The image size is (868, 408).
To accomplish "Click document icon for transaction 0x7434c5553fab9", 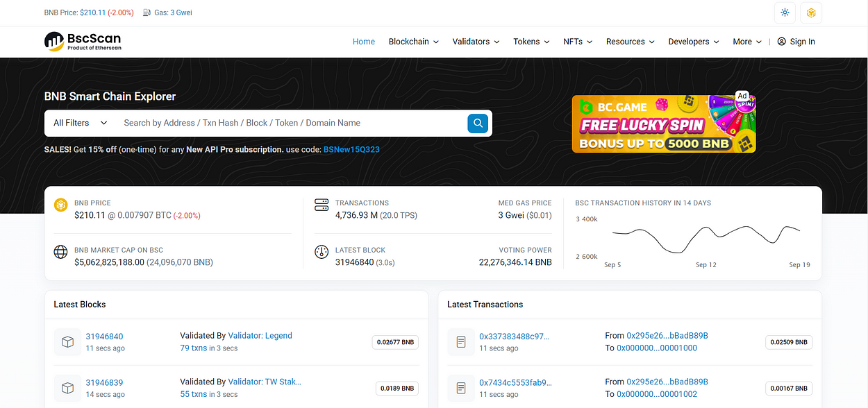I will click(x=461, y=388).
